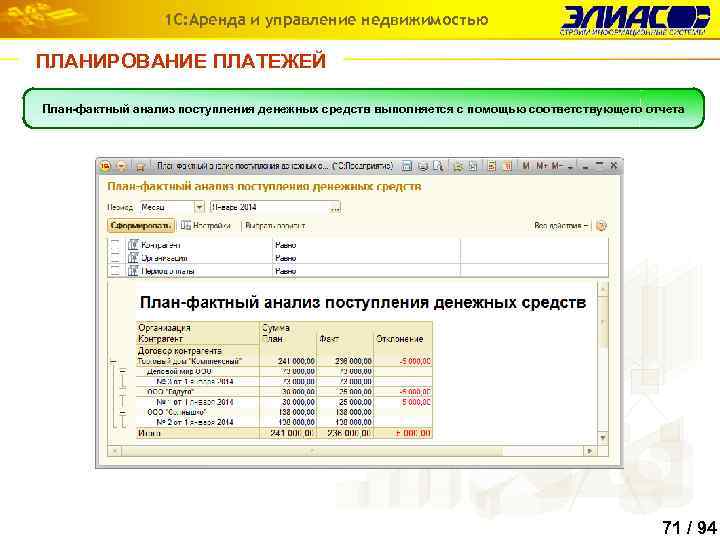
Task: Click Выбрать вариант button
Action: point(275,226)
